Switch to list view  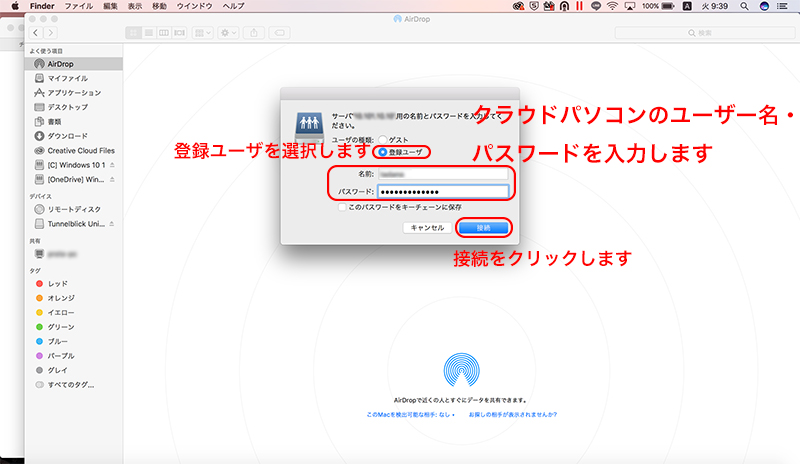point(148,33)
